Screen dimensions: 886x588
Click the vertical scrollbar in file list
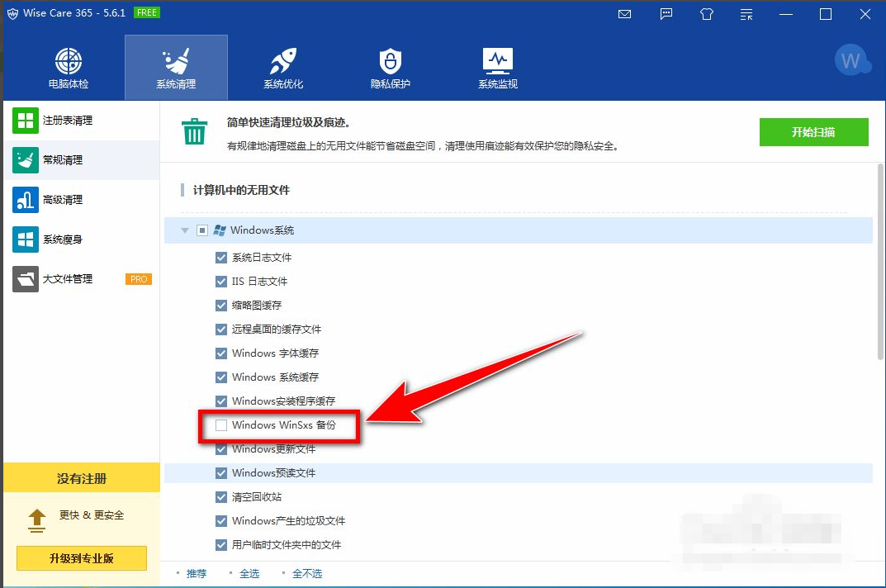879,264
